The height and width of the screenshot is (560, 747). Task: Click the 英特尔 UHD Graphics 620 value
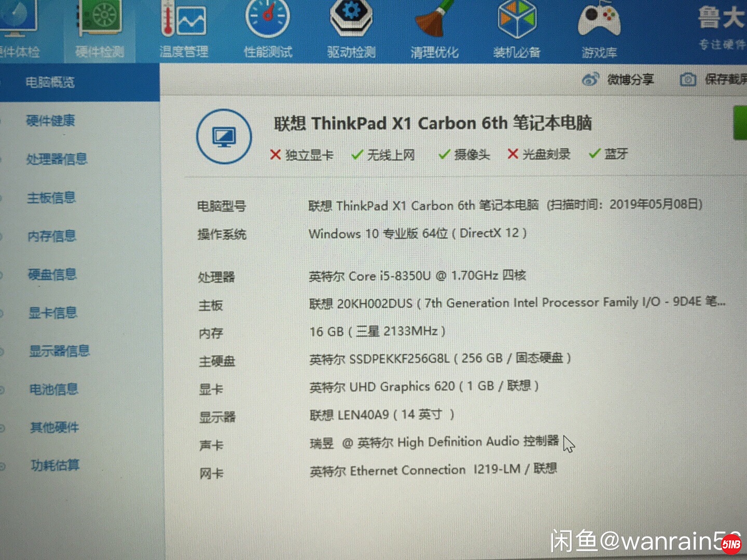pos(424,386)
